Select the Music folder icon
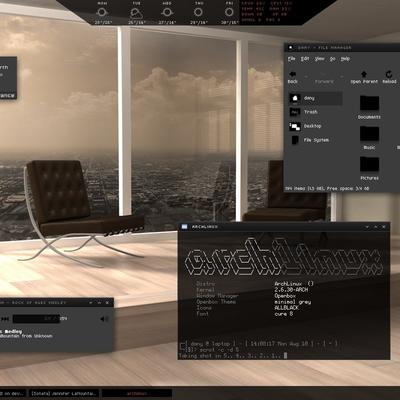This screenshot has width=400, height=400. click(x=369, y=134)
